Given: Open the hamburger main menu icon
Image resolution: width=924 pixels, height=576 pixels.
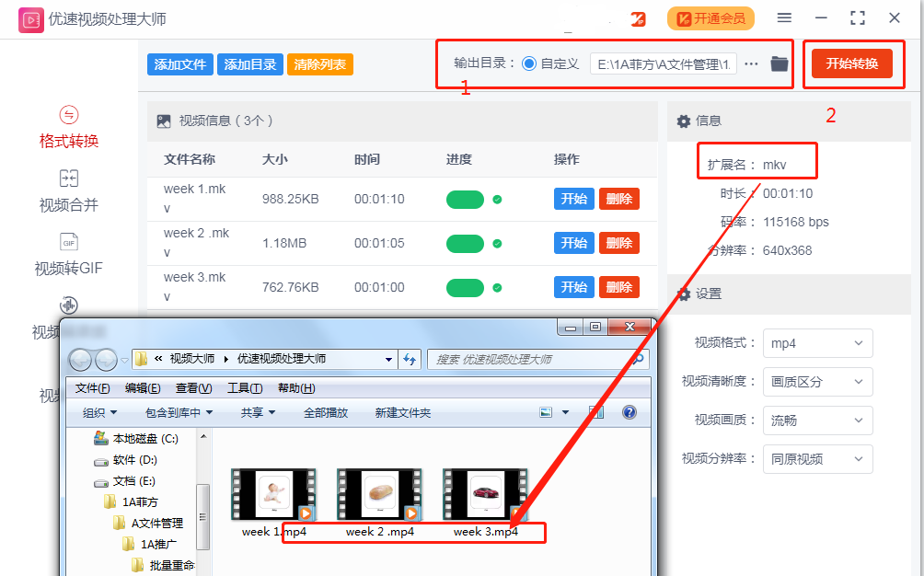Looking at the screenshot, I should click(x=784, y=18).
